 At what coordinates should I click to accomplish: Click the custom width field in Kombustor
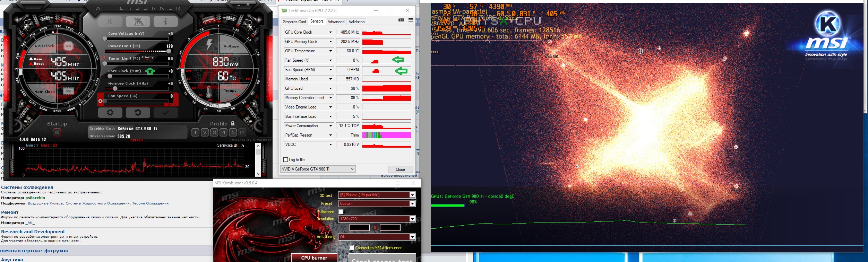tap(360, 228)
